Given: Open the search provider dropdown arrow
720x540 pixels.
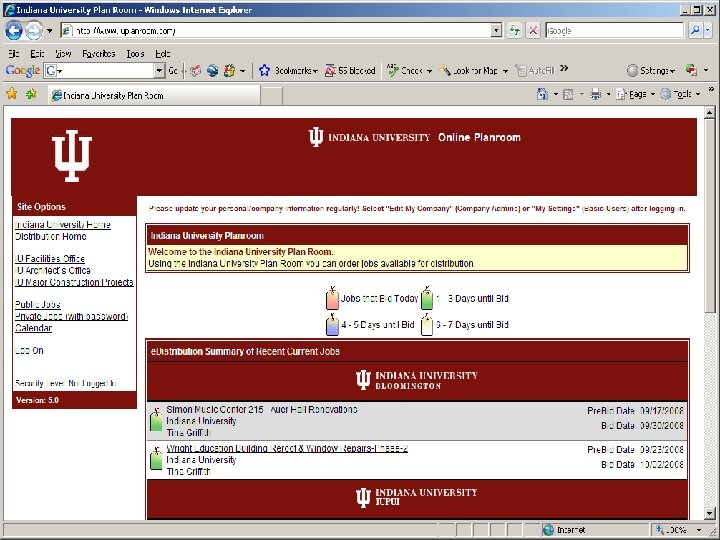Looking at the screenshot, I should 708,31.
